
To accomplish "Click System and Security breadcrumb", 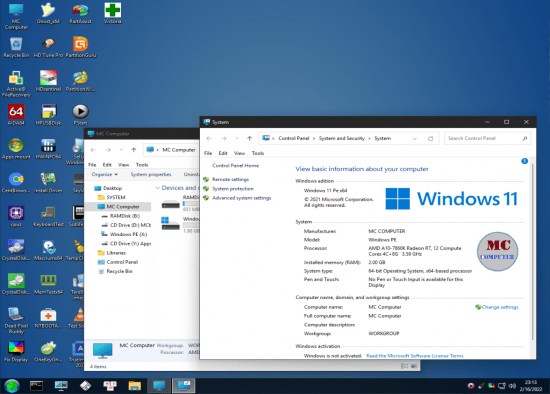I will coord(342,139).
